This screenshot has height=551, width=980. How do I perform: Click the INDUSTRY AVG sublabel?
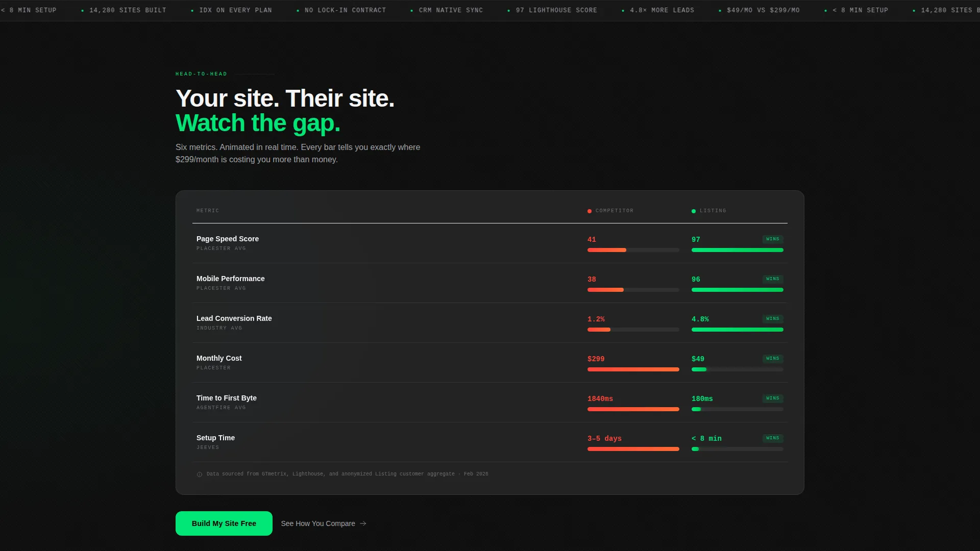tap(219, 328)
